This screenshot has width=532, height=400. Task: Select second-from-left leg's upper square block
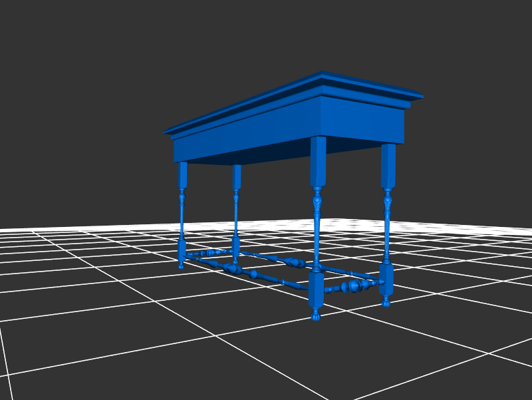(237, 176)
